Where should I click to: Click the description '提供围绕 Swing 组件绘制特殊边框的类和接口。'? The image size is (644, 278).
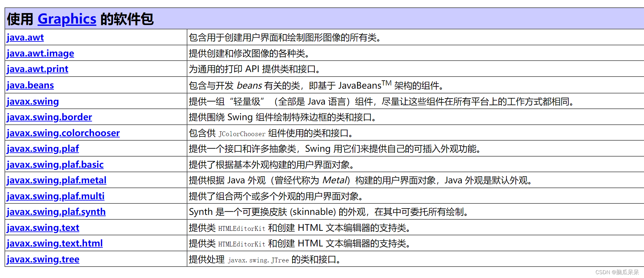[x=283, y=117]
